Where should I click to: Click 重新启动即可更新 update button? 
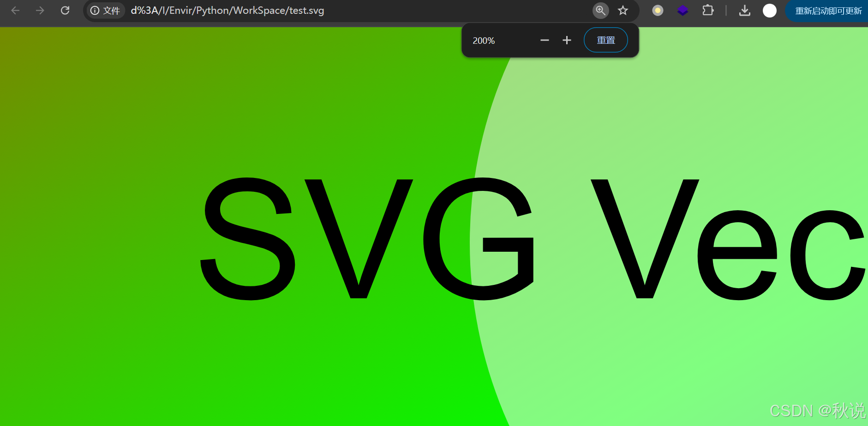click(x=827, y=11)
